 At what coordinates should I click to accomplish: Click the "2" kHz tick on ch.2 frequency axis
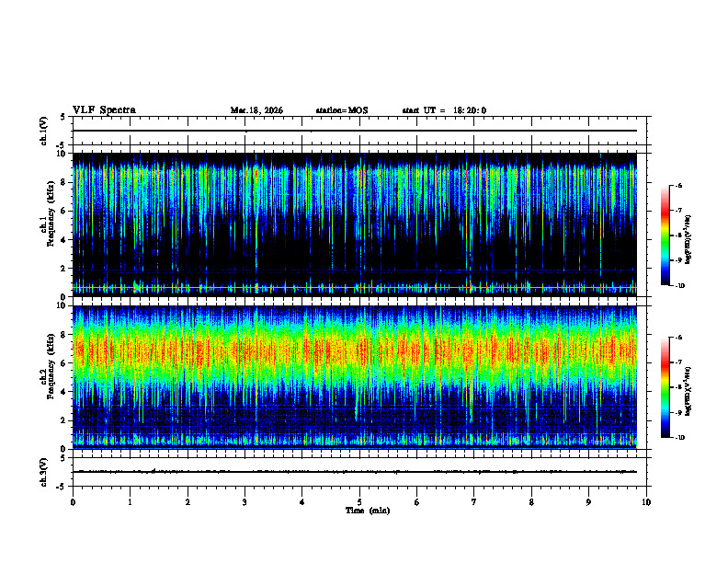point(64,420)
